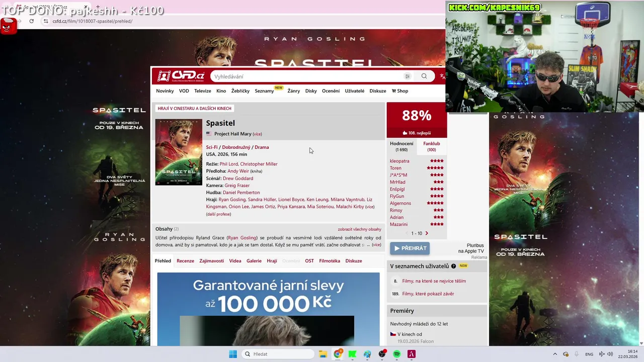This screenshot has height=362, width=644.
Task: Open director Phil Lord's page
Action: [x=228, y=164]
